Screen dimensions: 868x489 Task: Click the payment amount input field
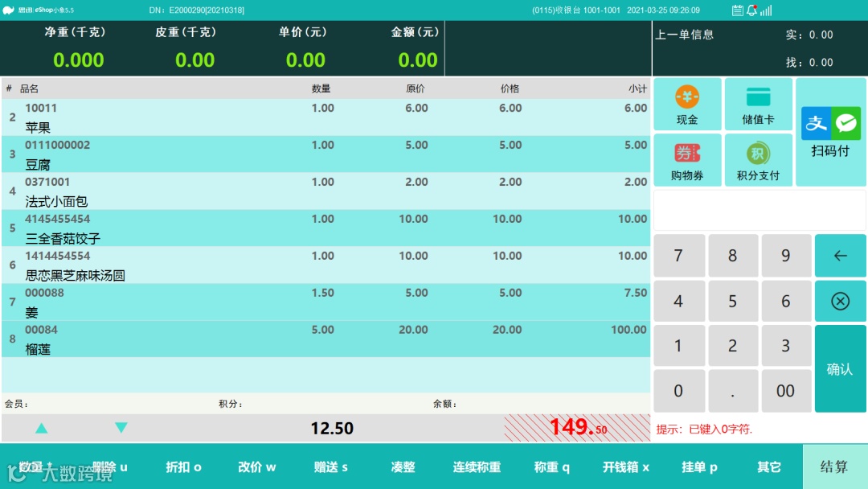click(759, 211)
